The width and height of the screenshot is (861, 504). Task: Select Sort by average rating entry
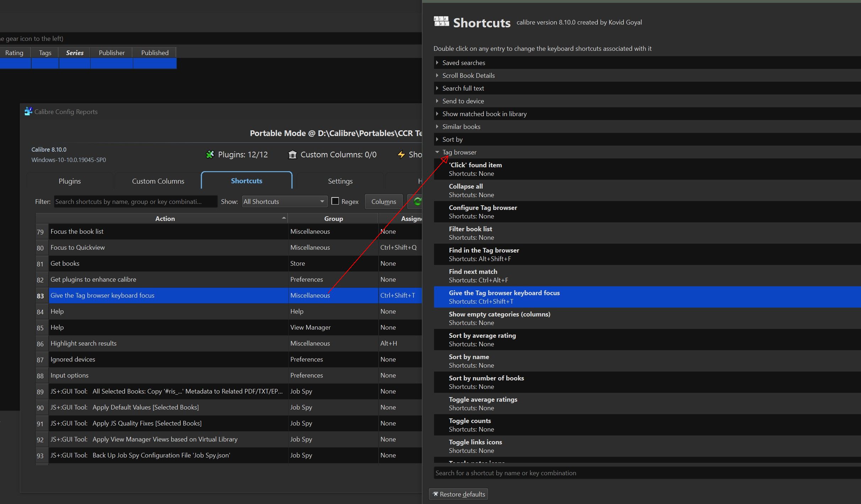tap(647, 340)
